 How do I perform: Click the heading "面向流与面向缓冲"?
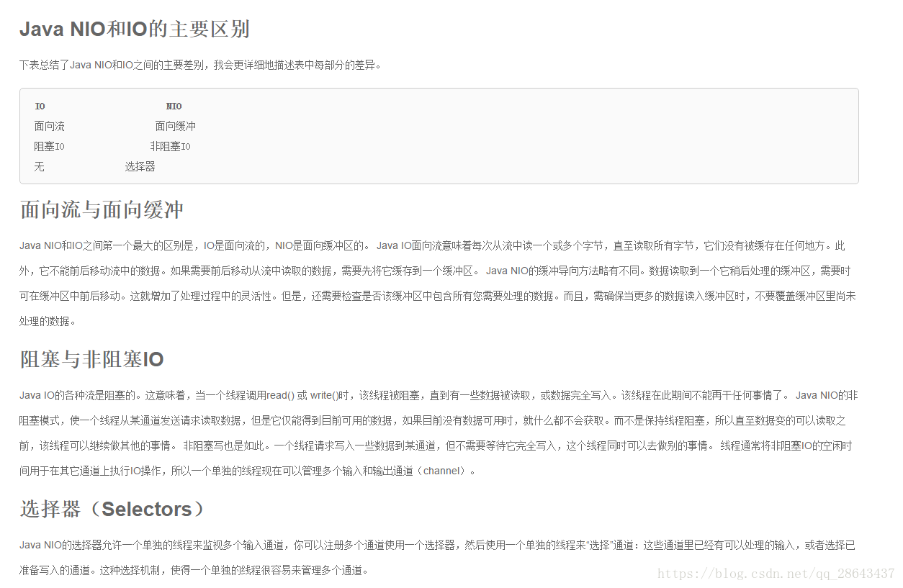tap(102, 210)
